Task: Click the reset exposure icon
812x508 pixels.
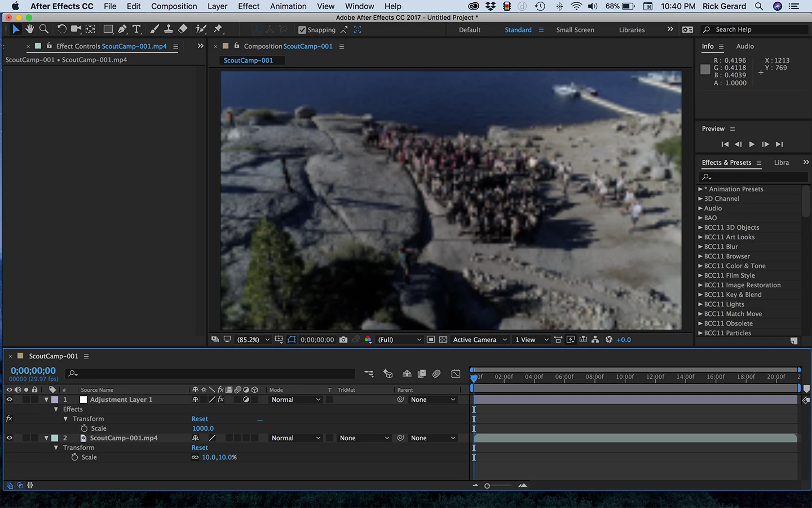Action: coord(609,340)
